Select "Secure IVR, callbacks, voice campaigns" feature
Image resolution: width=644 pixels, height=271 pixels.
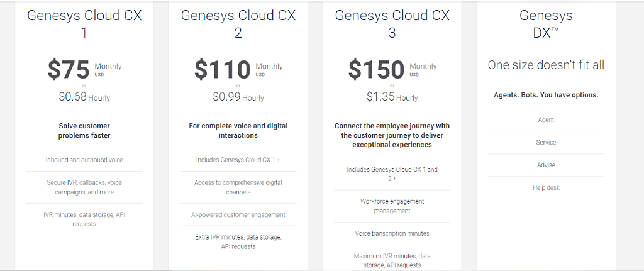point(84,187)
